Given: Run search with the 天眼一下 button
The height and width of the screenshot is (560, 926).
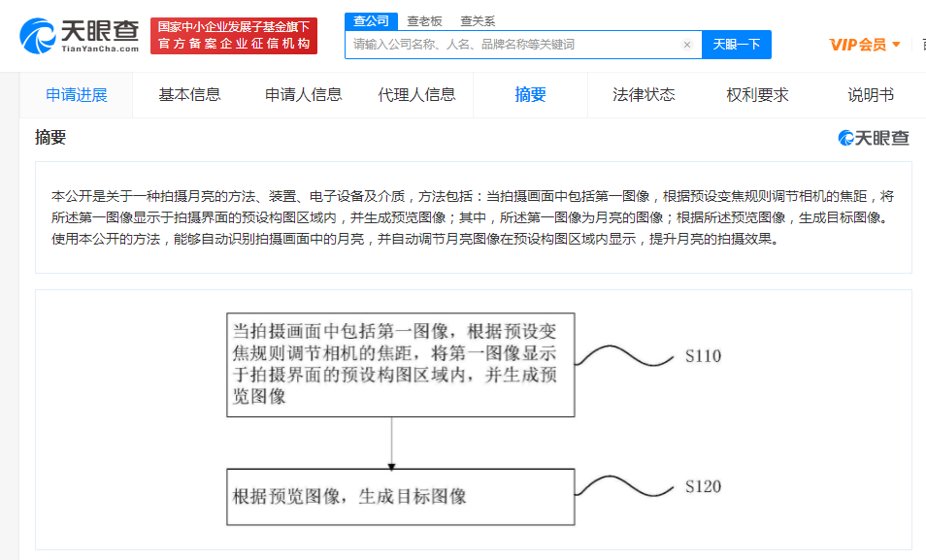Looking at the screenshot, I should [x=737, y=45].
